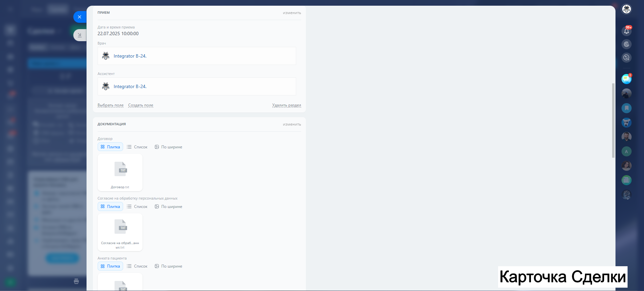Click the Договор field label
The image size is (644, 291).
pyautogui.click(x=105, y=139)
